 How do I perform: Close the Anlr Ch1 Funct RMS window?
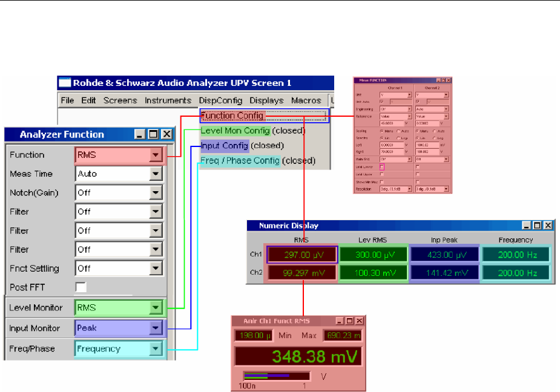359,321
